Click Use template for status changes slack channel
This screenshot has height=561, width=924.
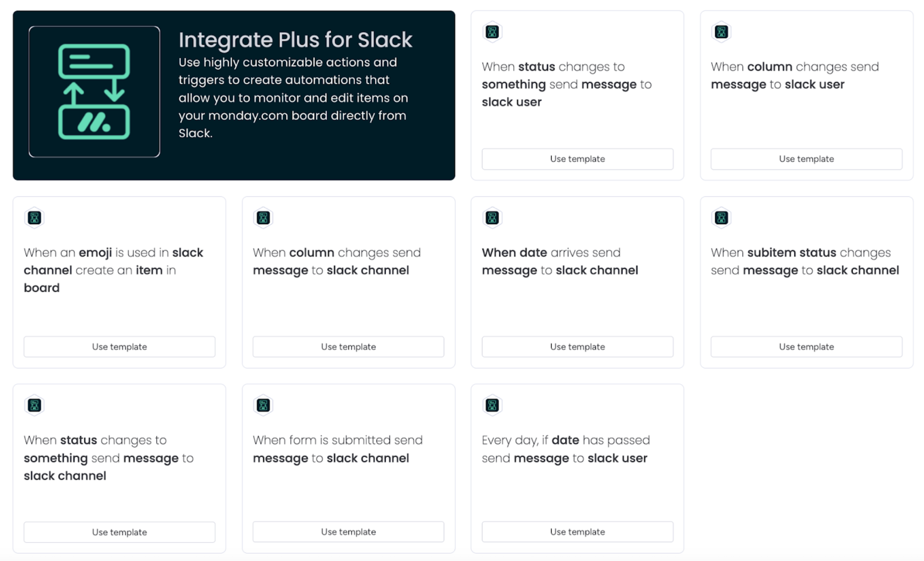coord(119,531)
